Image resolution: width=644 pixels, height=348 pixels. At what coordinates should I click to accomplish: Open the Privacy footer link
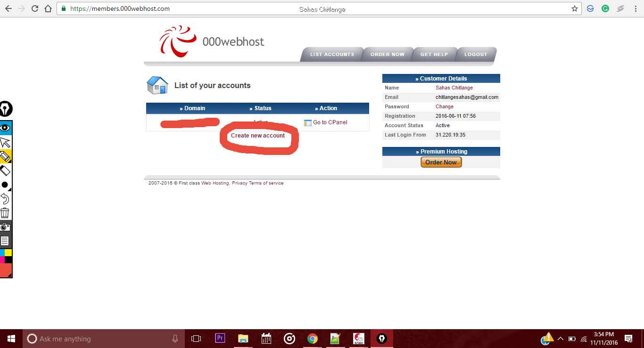239,183
